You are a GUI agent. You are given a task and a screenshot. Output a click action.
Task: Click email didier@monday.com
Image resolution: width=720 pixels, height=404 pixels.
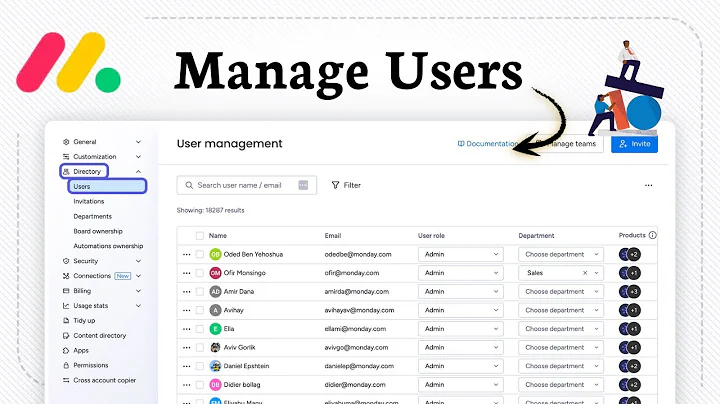[x=355, y=385]
